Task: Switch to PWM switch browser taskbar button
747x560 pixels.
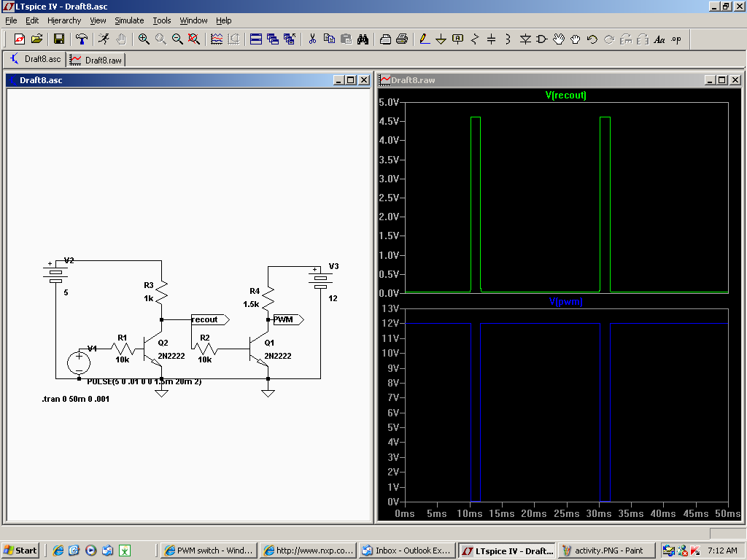Action: 209,551
